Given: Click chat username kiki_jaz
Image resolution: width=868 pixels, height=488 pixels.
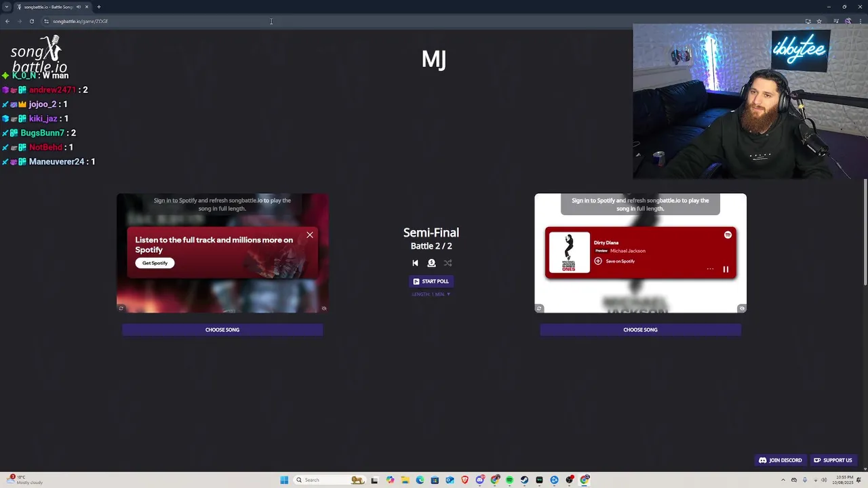Looking at the screenshot, I should tap(43, 119).
